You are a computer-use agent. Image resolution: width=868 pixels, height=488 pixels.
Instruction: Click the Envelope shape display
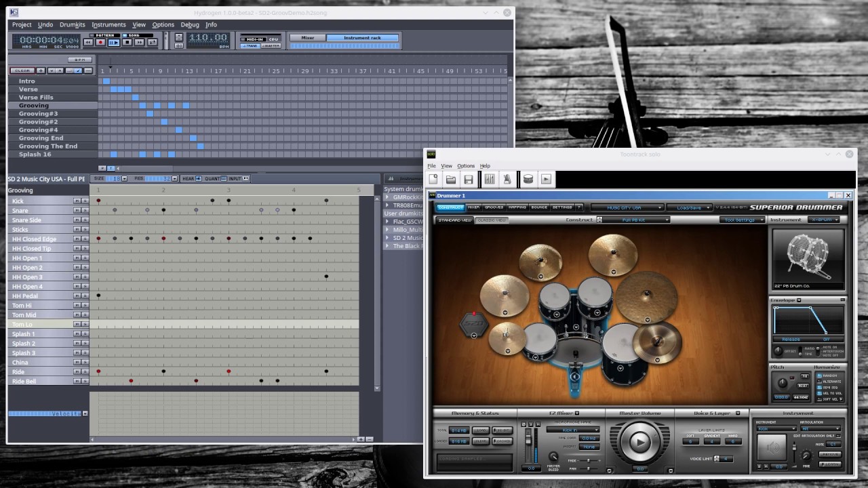(x=808, y=320)
